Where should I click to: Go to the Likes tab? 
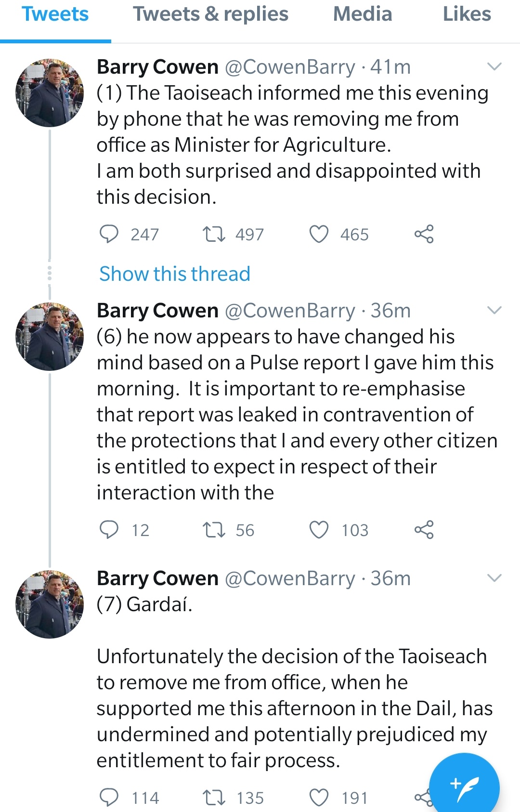(x=467, y=14)
